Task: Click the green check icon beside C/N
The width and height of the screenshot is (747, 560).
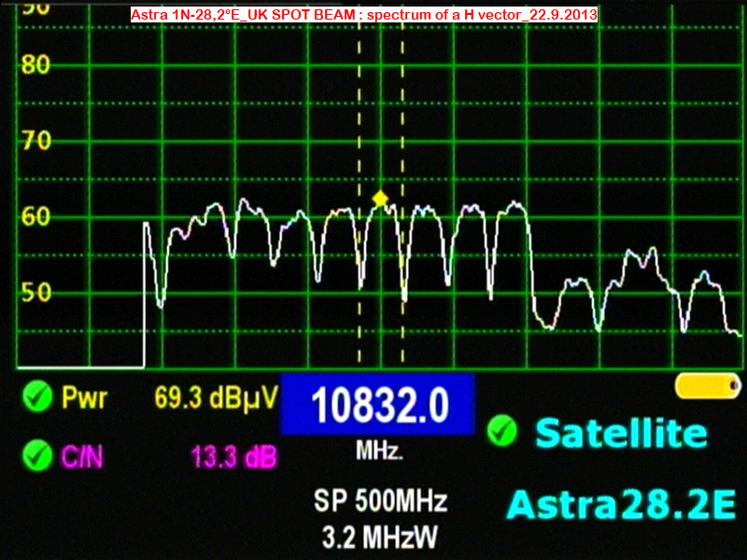Action: pos(37,456)
